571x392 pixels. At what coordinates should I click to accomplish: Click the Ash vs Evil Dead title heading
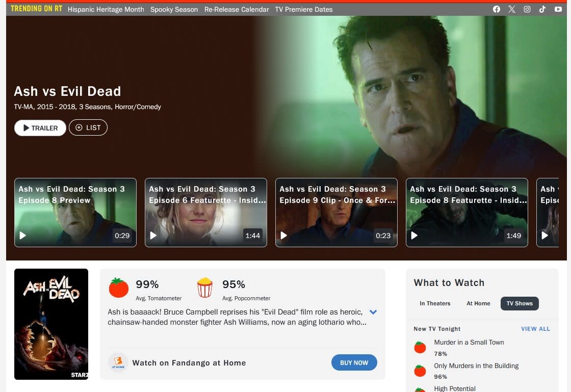coord(67,91)
